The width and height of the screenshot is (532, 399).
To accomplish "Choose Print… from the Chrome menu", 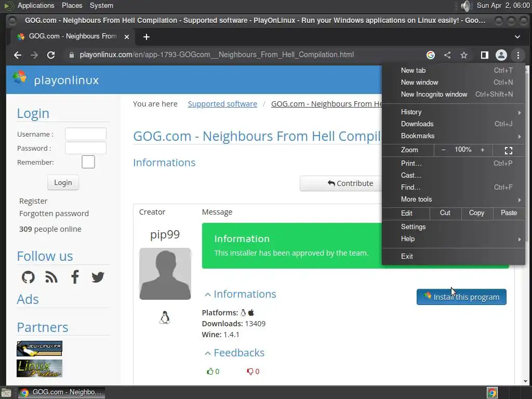I will (x=454, y=163).
